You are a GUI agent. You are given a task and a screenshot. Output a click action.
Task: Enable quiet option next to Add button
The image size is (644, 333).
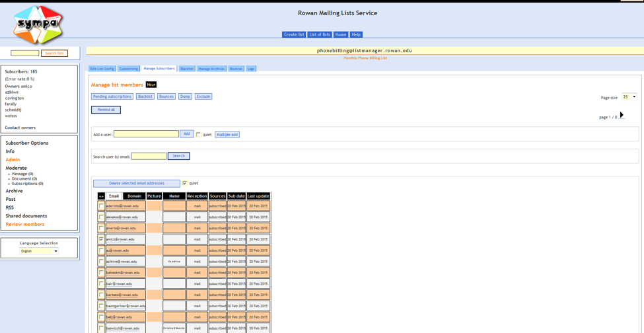[198, 135]
